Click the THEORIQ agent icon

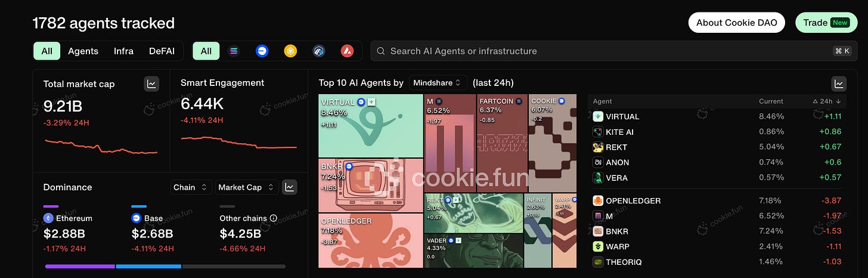[x=598, y=262]
